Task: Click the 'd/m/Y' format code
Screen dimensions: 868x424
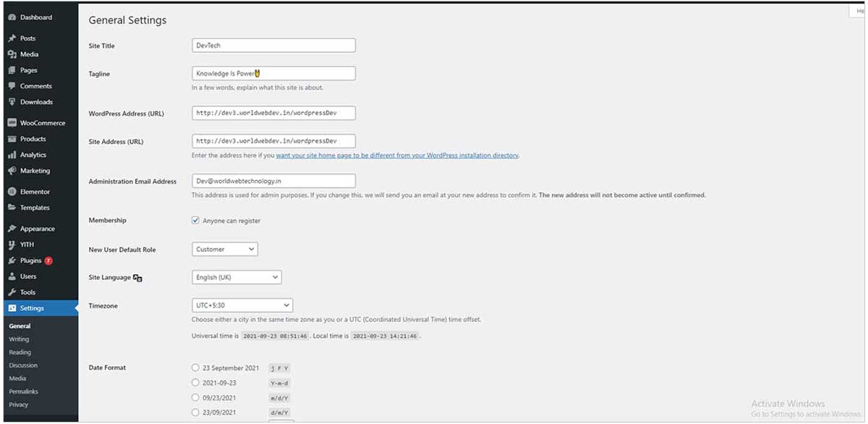Action: (279, 412)
